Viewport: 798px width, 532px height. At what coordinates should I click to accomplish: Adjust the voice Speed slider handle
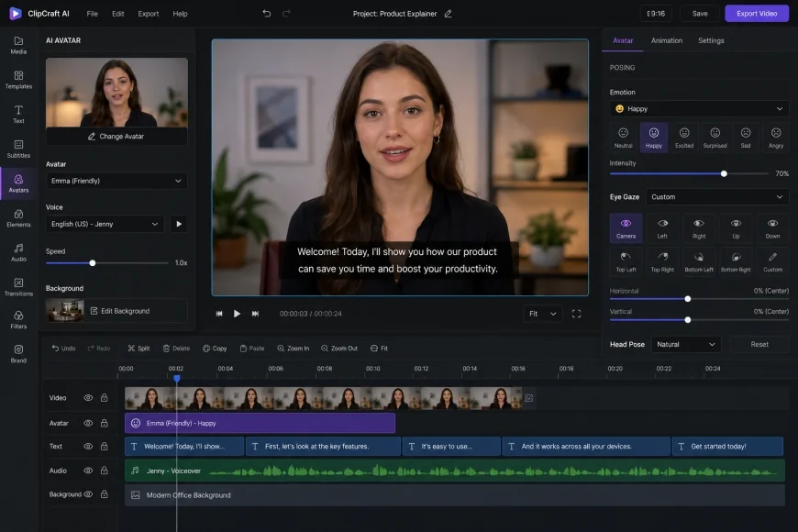[x=92, y=262]
